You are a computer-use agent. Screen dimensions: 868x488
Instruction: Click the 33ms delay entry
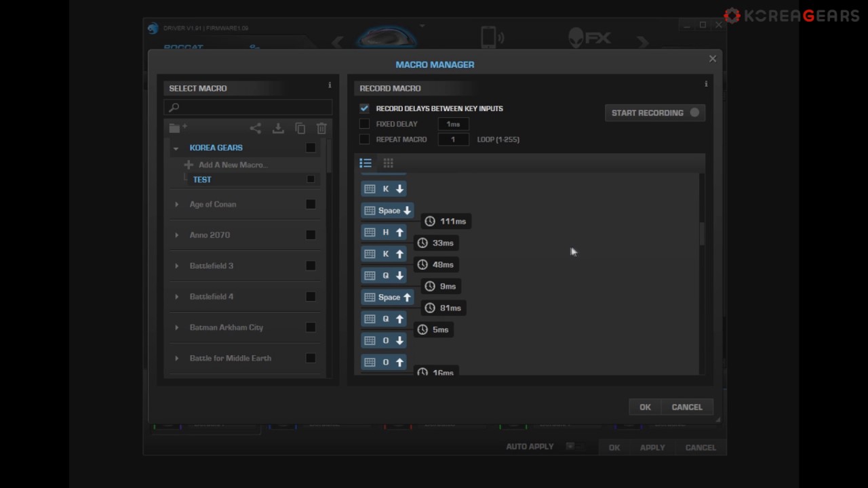pyautogui.click(x=436, y=243)
